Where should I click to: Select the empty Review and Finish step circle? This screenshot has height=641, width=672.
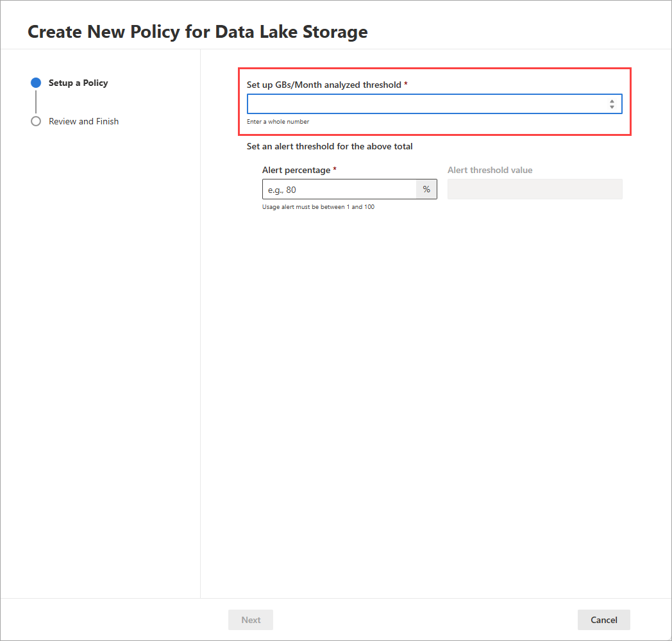click(x=36, y=121)
